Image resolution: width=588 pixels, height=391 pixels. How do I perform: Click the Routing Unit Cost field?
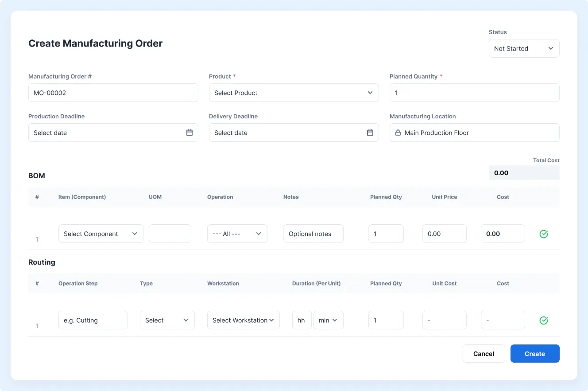pos(445,320)
